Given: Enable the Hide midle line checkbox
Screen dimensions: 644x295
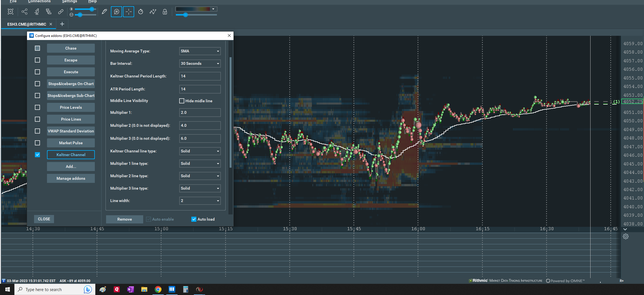Looking at the screenshot, I should coord(182,101).
